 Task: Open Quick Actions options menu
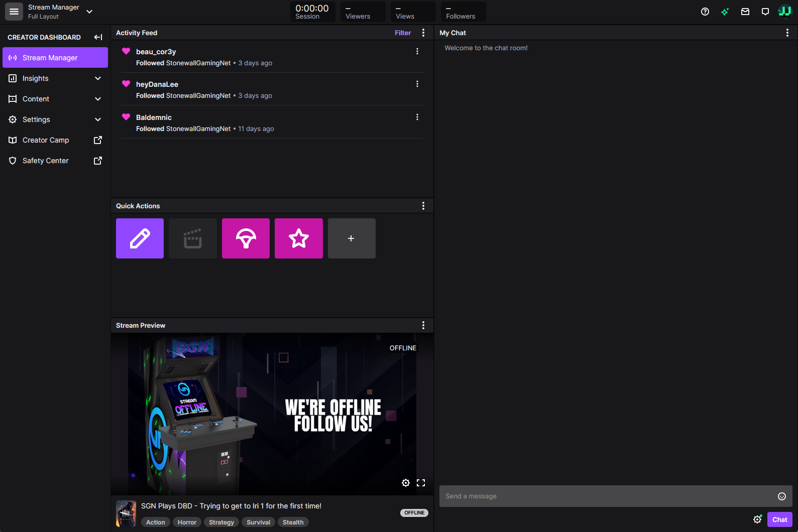(423, 206)
